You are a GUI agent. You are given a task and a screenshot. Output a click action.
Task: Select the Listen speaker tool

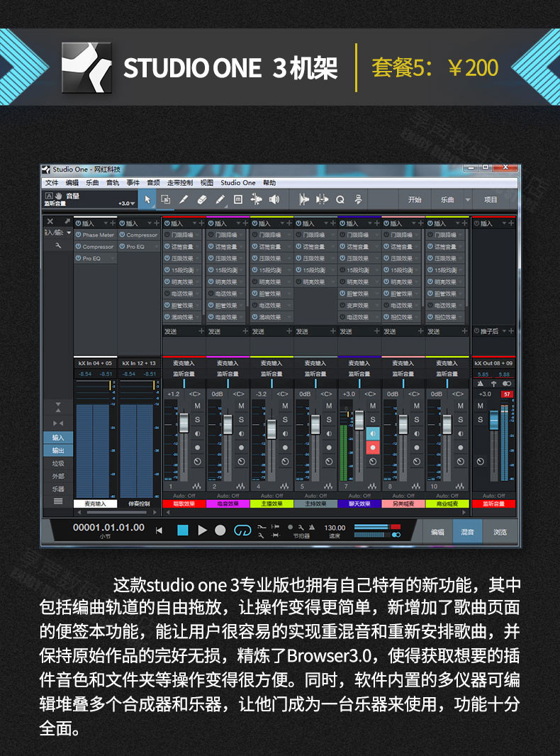click(274, 199)
